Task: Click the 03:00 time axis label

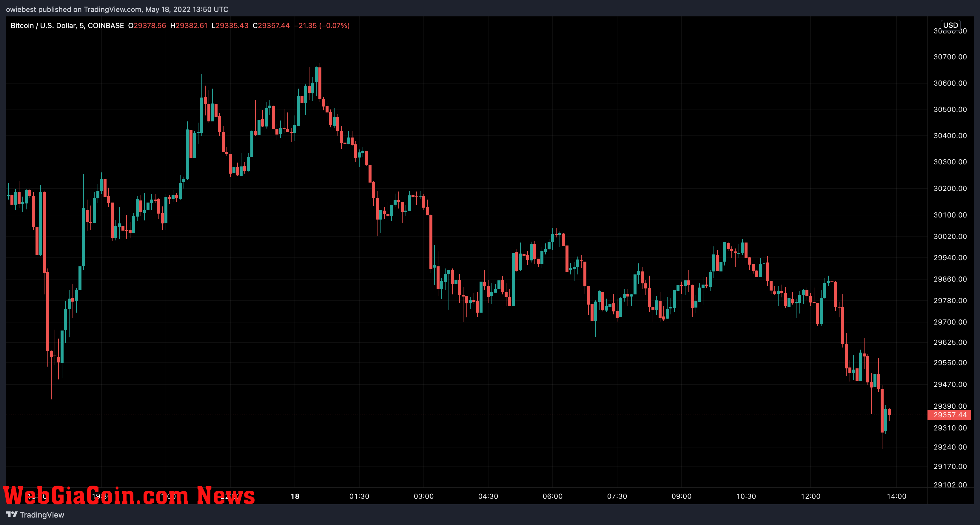Action: click(x=423, y=496)
